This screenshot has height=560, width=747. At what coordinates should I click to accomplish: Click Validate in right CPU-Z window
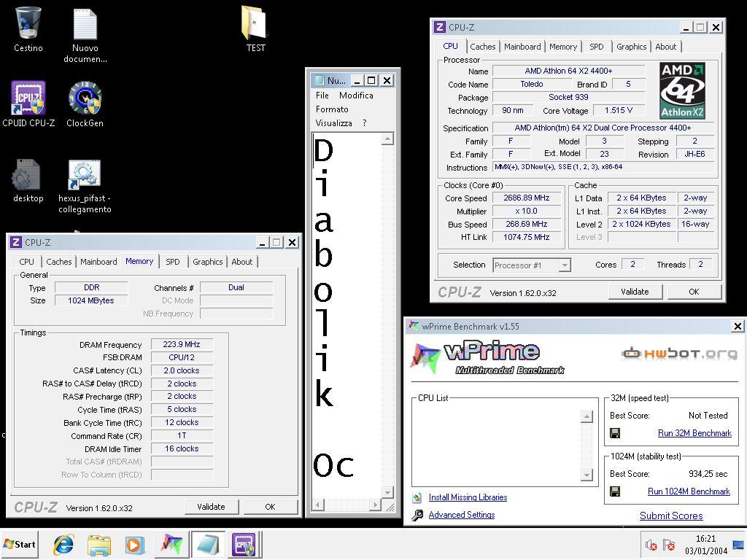(x=635, y=292)
